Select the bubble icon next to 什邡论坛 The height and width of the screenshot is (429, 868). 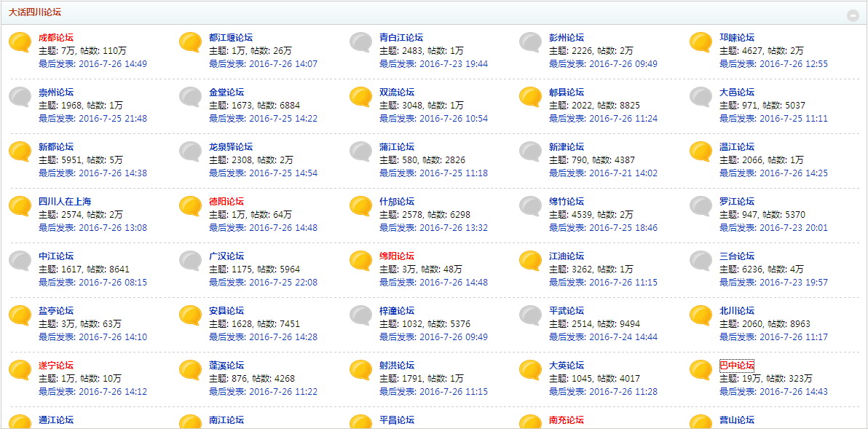(361, 206)
